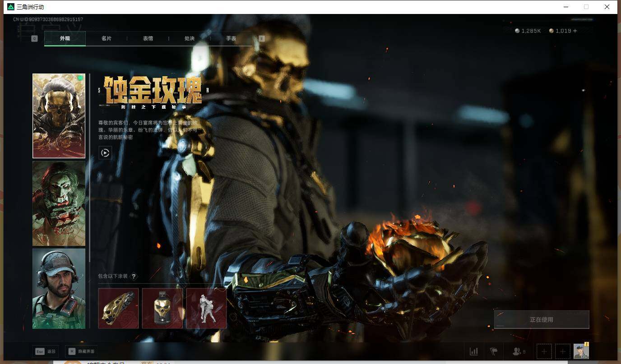Image resolution: width=621 pixels, height=364 pixels.
Task: Switch to the 外观 tab
Action: (x=65, y=38)
